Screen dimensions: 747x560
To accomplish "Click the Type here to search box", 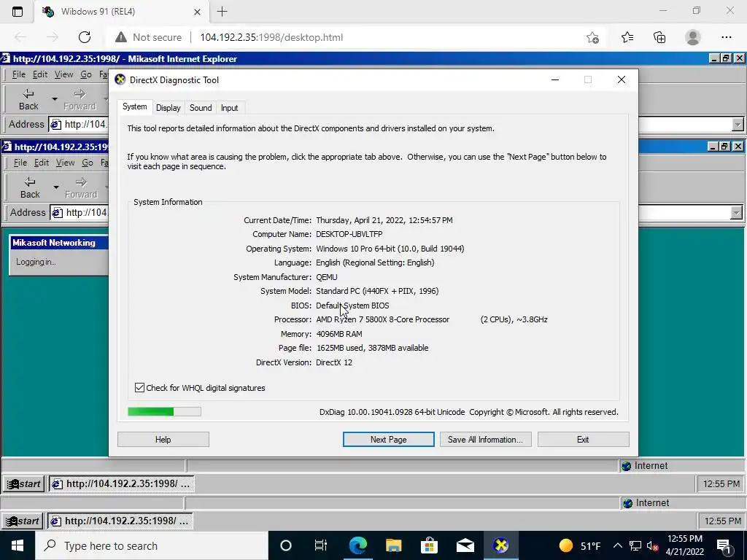I will (152, 545).
